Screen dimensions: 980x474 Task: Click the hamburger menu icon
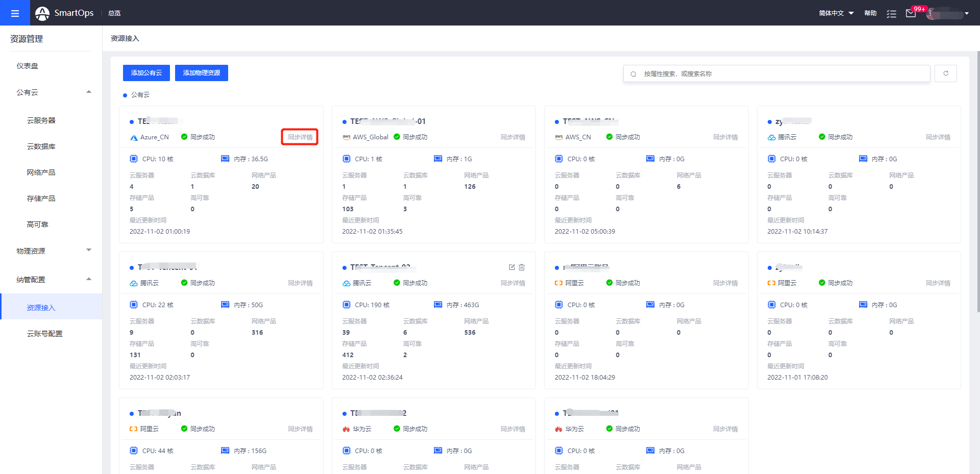coord(15,13)
